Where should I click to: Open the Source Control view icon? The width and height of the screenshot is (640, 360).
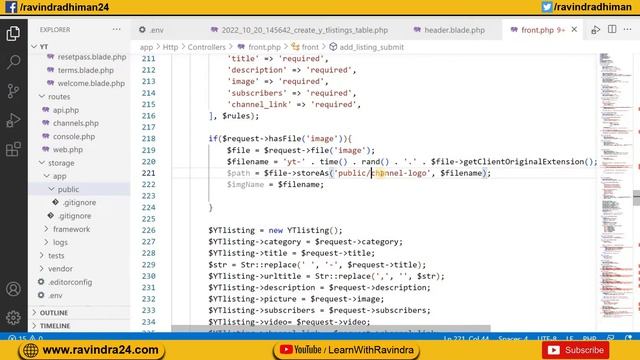pyautogui.click(x=13, y=91)
